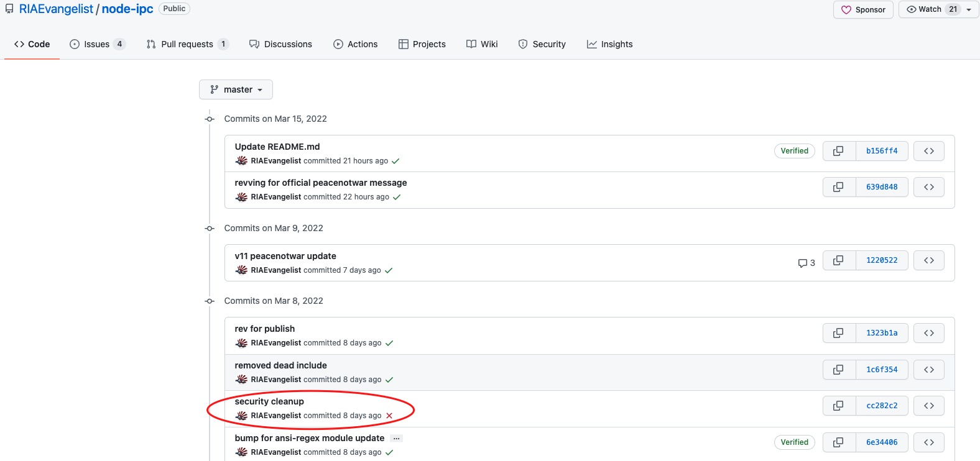The image size is (980, 461).
Task: Open the Security tab
Action: [x=542, y=44]
